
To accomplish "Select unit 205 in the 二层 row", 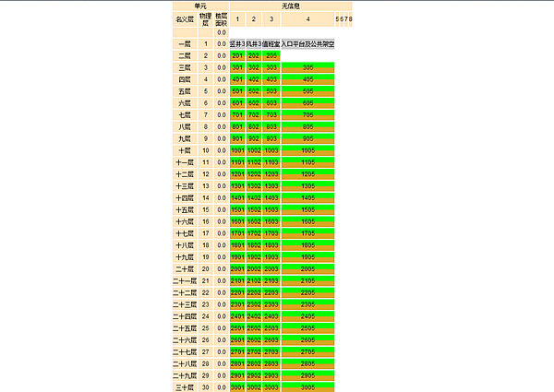I will click(x=271, y=55).
